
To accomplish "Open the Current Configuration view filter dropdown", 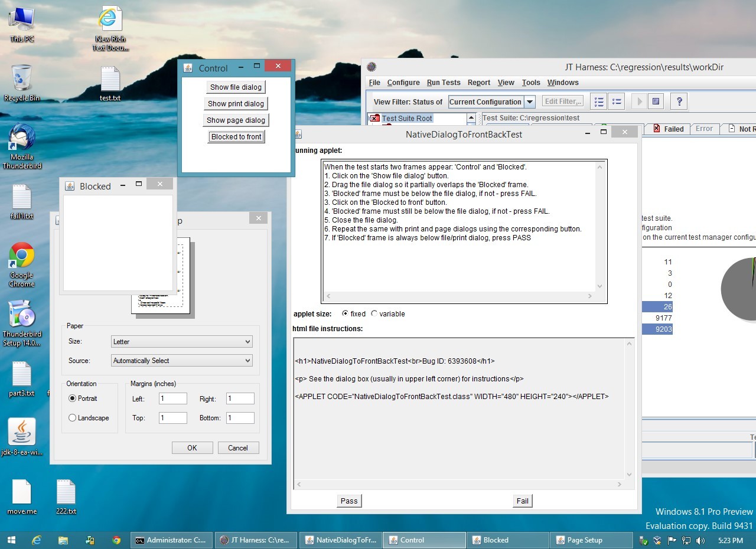I will [x=530, y=102].
